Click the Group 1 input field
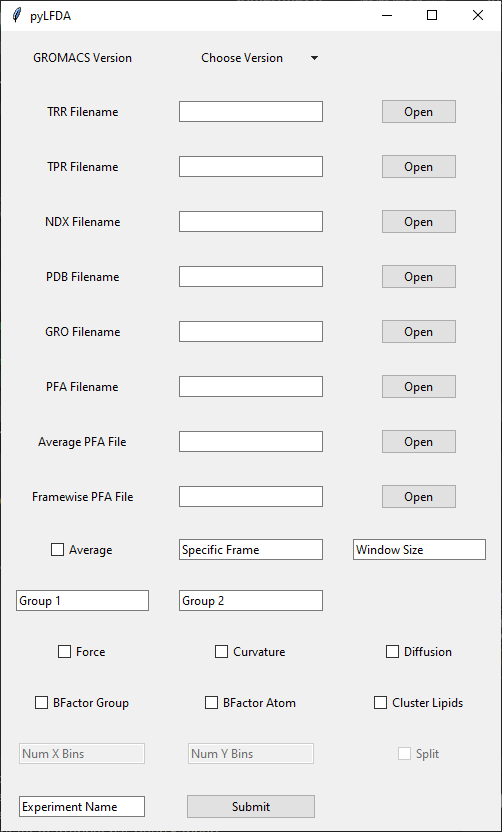 point(82,601)
